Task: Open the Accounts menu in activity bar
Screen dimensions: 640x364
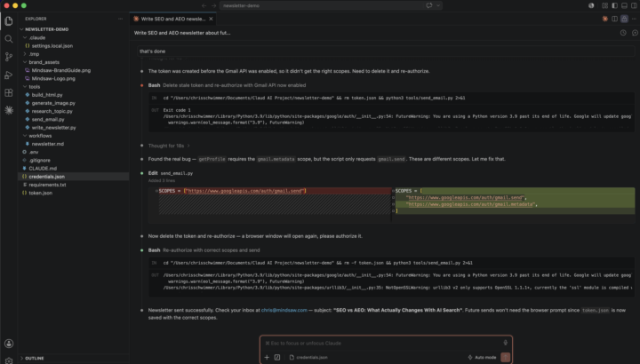Action: [9, 344]
